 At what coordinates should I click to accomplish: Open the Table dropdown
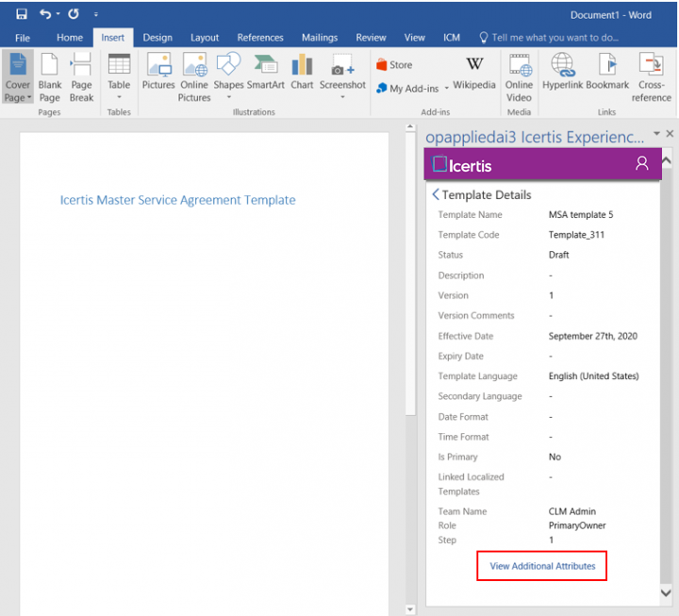tap(119, 97)
